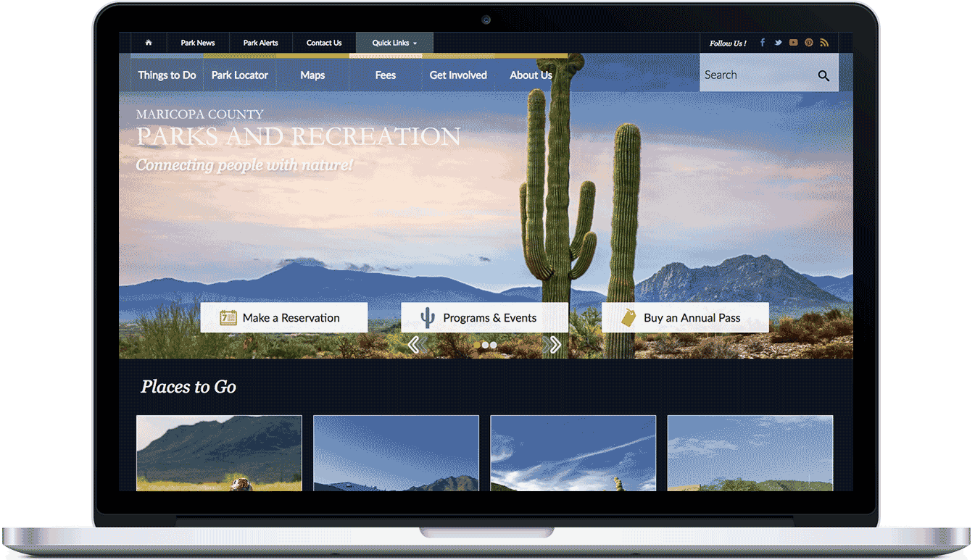
Task: Select the second carousel dot
Action: coord(486,346)
